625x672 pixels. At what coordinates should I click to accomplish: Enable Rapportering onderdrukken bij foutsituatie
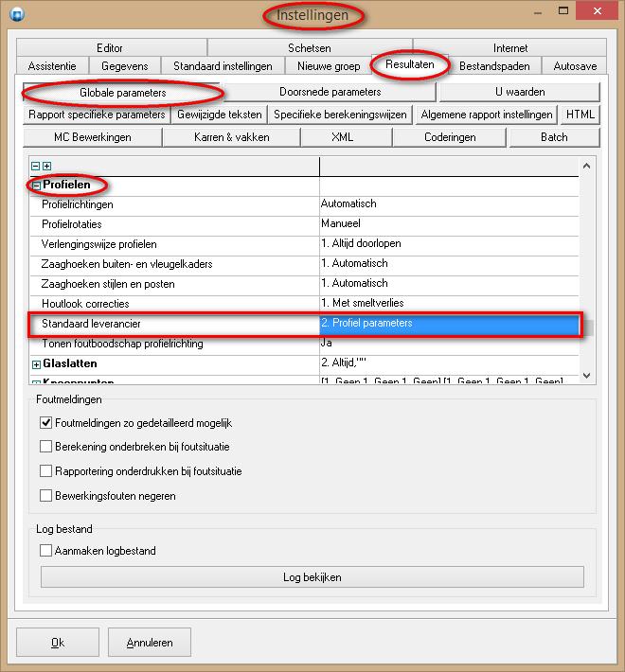click(45, 471)
